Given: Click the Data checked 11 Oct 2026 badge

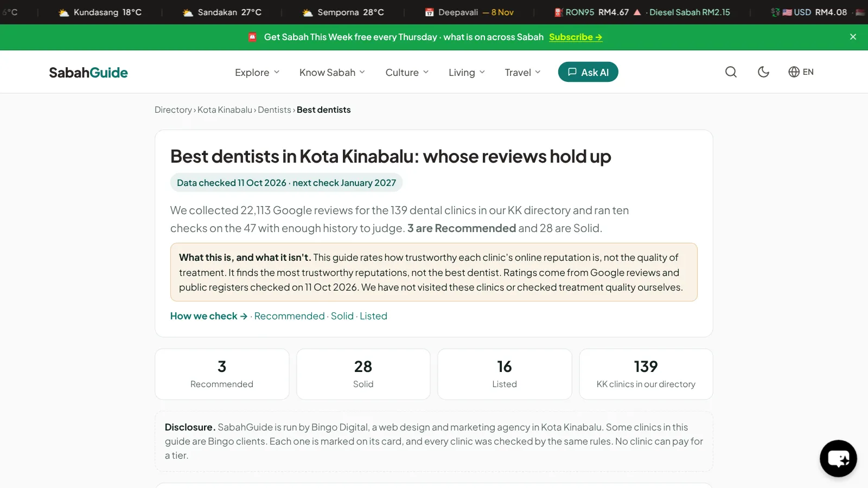Looking at the screenshot, I should (x=286, y=183).
